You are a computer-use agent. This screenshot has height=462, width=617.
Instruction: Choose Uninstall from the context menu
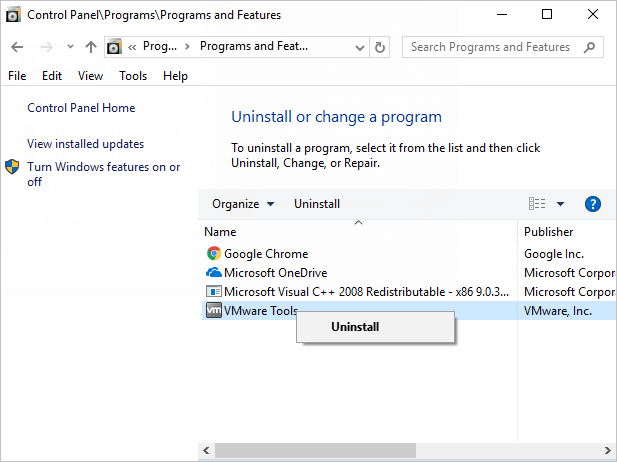point(375,327)
